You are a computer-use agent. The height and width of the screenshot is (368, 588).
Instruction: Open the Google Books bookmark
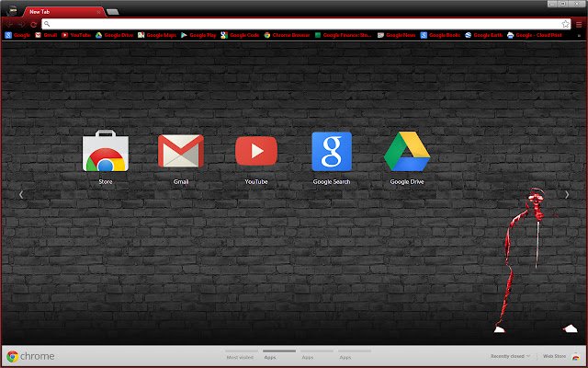click(x=440, y=35)
